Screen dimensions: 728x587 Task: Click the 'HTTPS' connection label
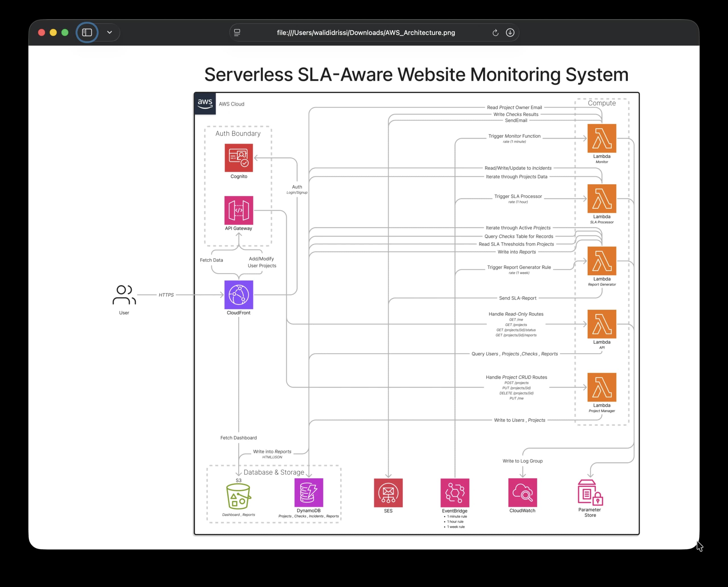click(166, 295)
